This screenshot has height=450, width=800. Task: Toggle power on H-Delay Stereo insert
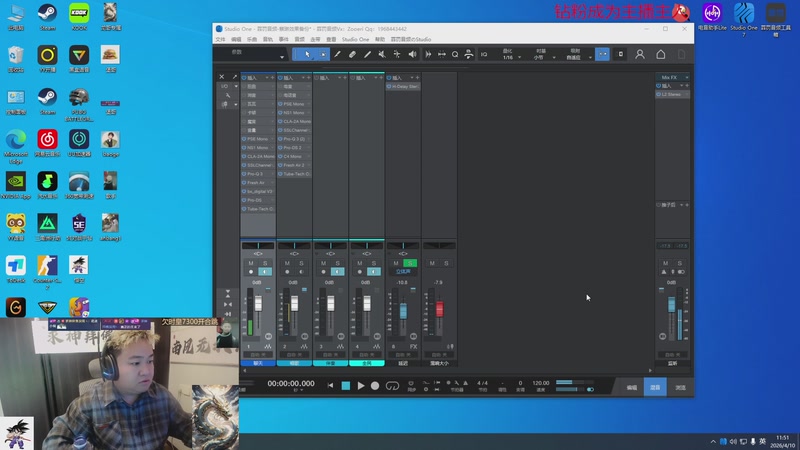[389, 86]
